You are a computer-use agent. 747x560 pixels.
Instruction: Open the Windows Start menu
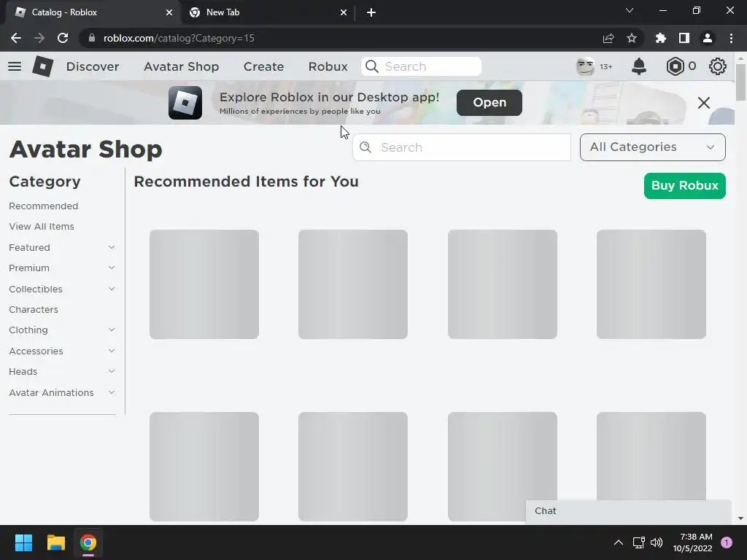pos(23,542)
